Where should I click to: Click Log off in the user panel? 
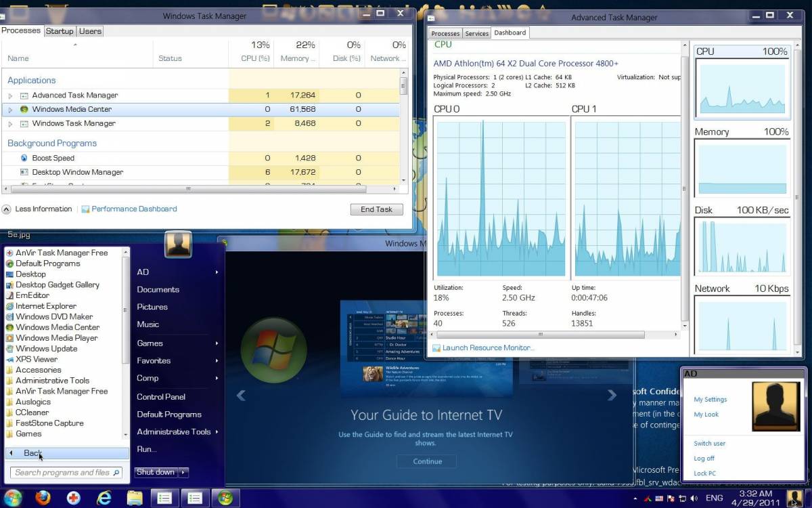704,459
